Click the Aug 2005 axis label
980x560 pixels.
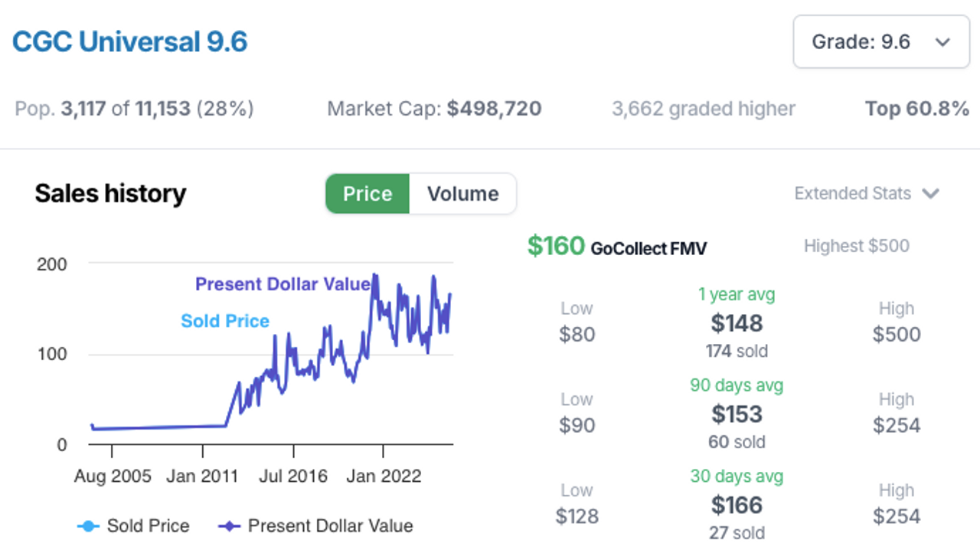point(113,476)
